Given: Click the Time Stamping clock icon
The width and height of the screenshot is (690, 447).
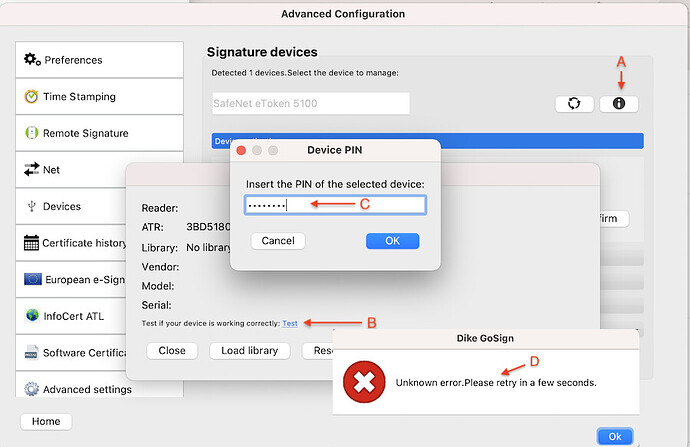Looking at the screenshot, I should [x=32, y=97].
